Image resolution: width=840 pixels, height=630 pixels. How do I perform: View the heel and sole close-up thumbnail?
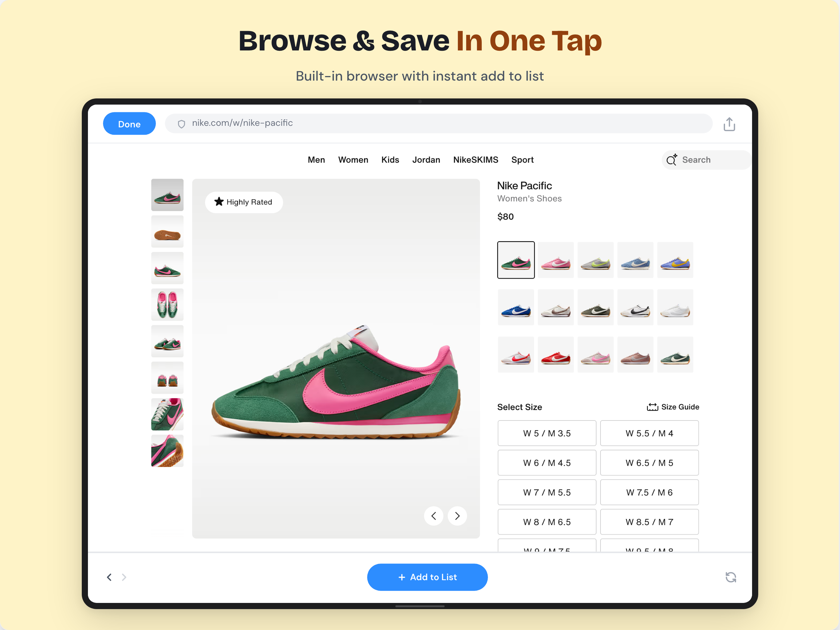pyautogui.click(x=167, y=451)
